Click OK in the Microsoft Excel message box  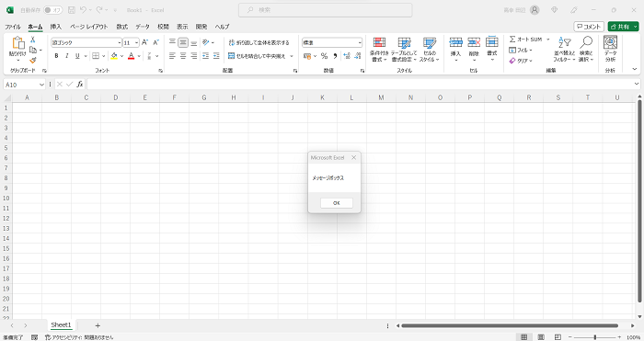tap(337, 203)
